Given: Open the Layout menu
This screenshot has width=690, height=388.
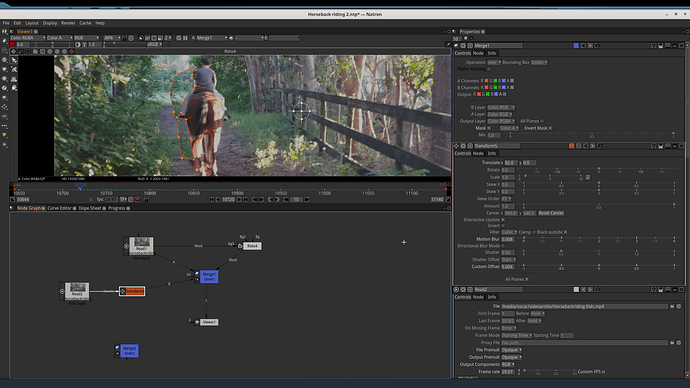Looking at the screenshot, I should pos(32,23).
